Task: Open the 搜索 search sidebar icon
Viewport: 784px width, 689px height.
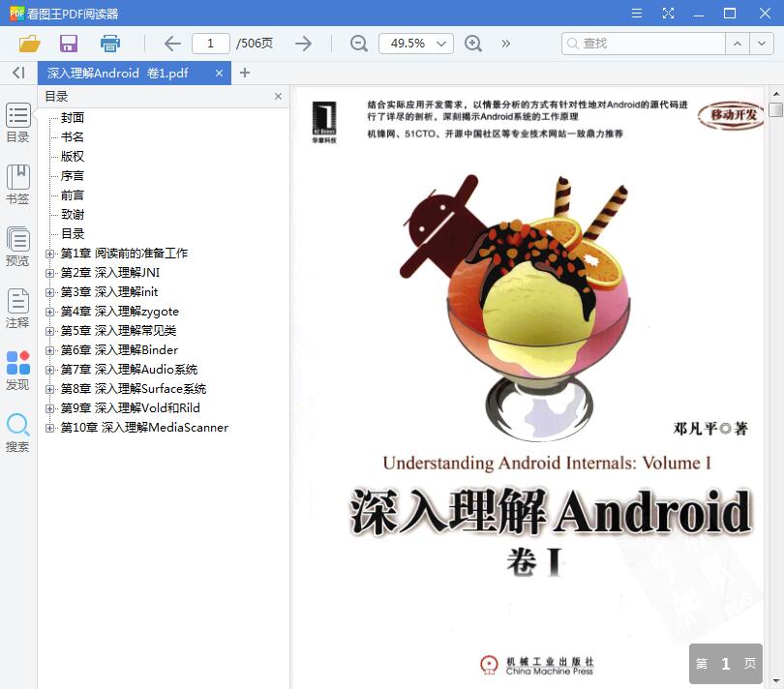Action: 18,433
